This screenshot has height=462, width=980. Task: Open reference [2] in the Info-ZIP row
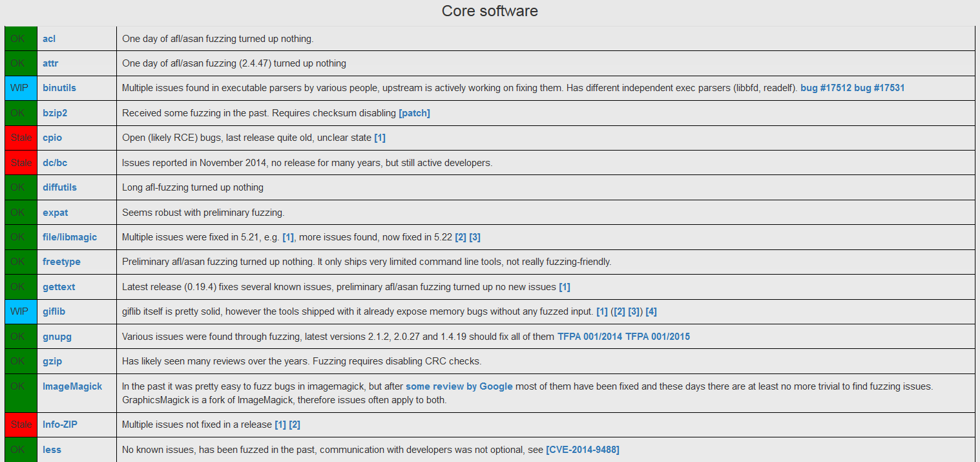[x=295, y=425]
